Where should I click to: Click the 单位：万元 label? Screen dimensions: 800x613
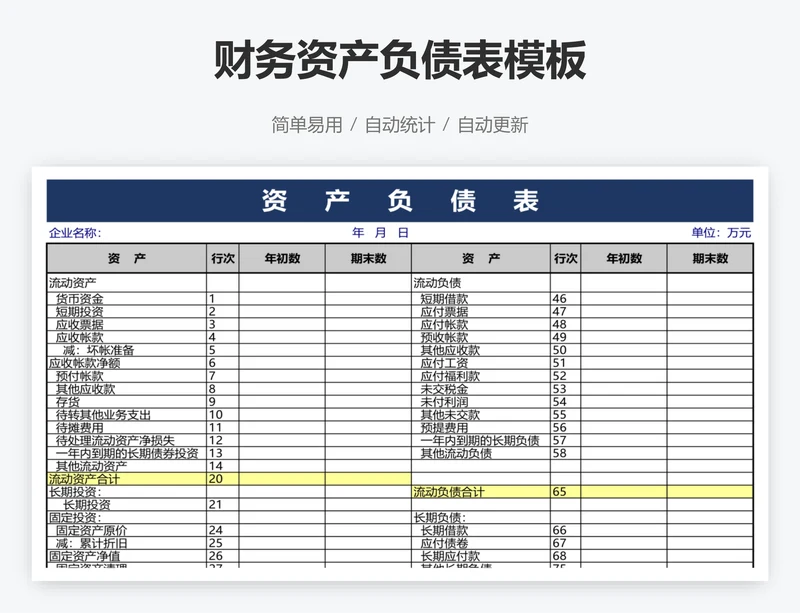point(721,233)
